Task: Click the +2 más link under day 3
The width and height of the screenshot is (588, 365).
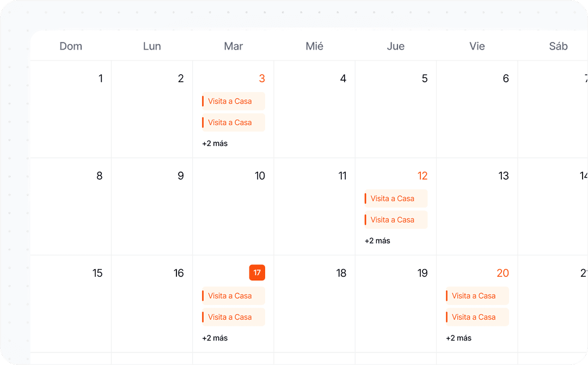Action: click(213, 143)
